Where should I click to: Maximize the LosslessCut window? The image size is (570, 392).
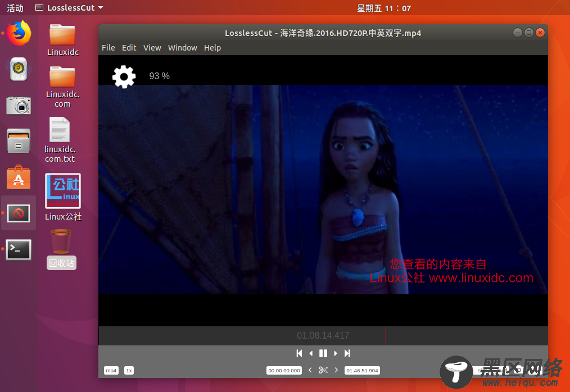pyautogui.click(x=529, y=33)
